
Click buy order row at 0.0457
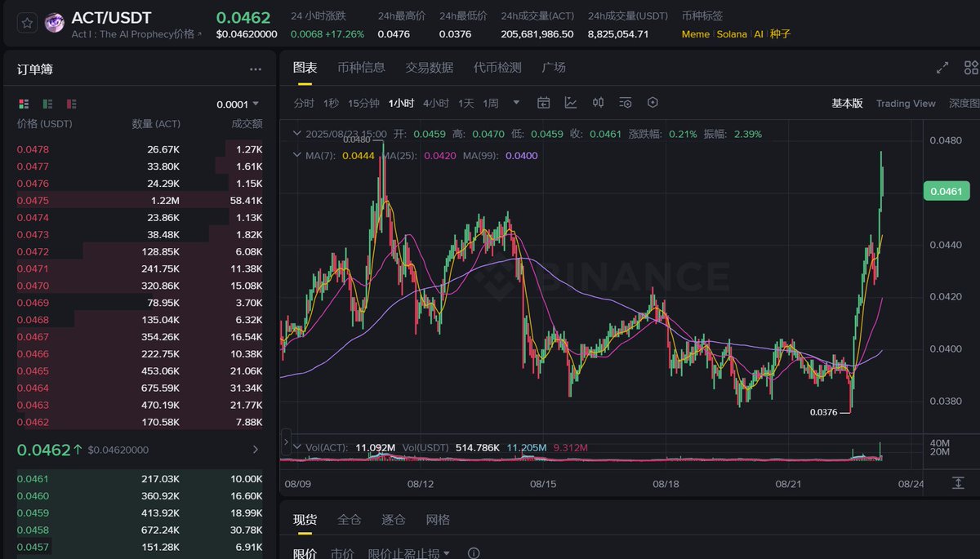pos(140,547)
